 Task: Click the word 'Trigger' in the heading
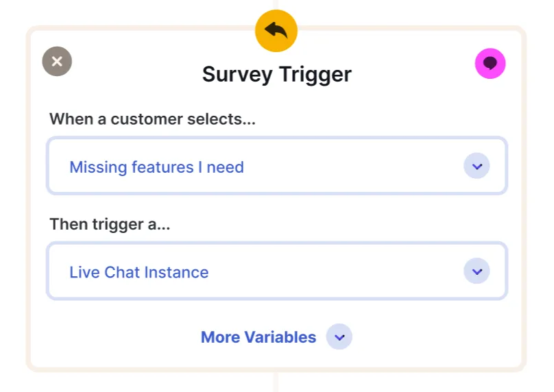315,75
